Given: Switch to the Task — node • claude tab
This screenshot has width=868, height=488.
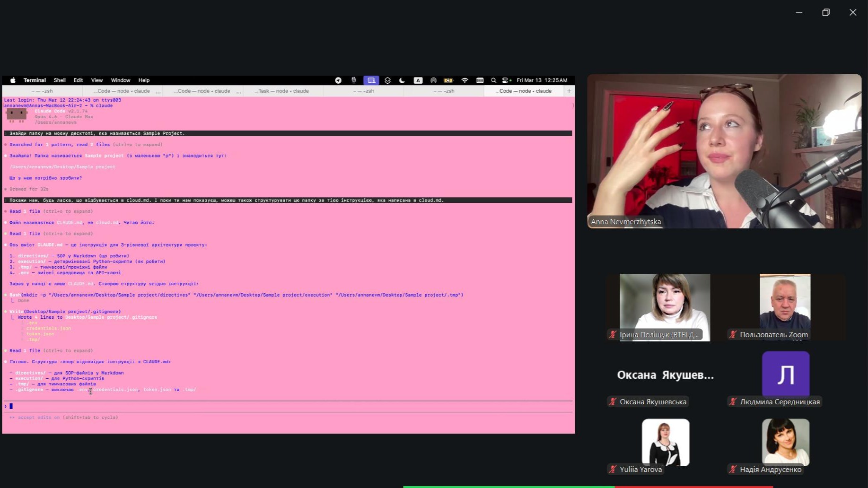Looking at the screenshot, I should click(x=282, y=91).
